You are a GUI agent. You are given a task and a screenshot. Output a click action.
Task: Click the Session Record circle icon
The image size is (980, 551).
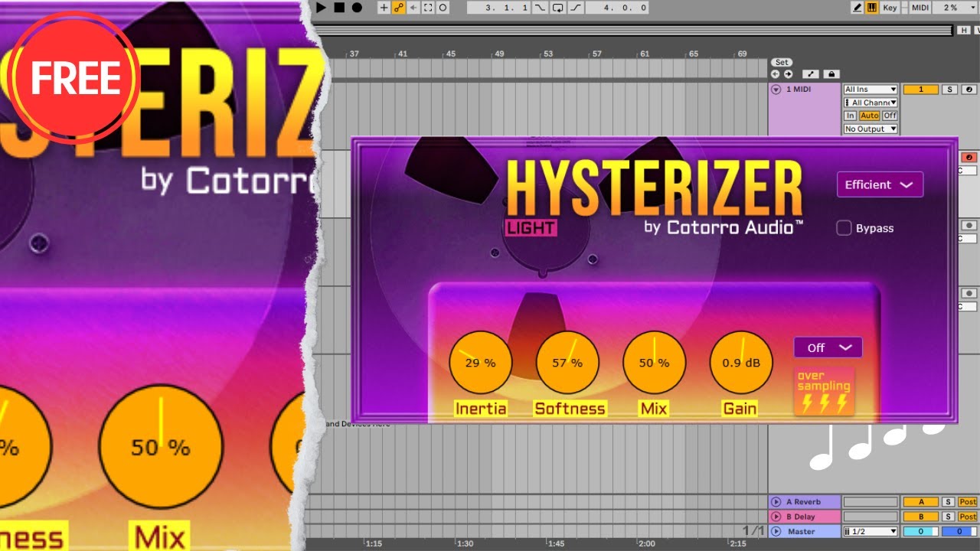(x=443, y=8)
